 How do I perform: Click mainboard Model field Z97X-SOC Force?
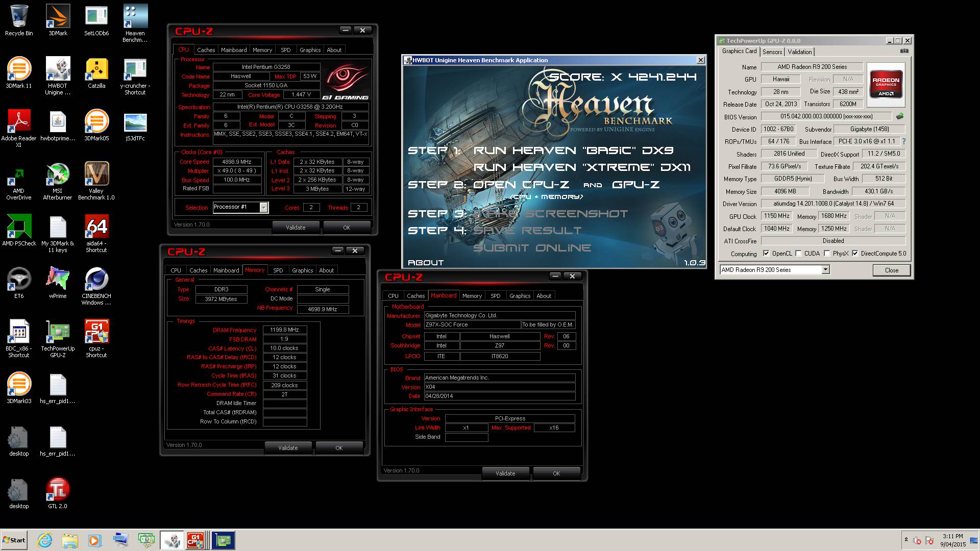point(472,324)
